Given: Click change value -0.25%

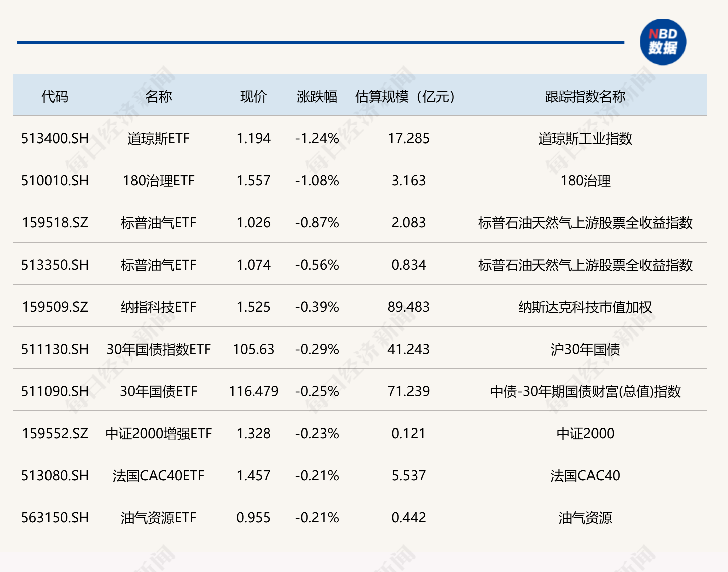Looking at the screenshot, I should point(317,391).
